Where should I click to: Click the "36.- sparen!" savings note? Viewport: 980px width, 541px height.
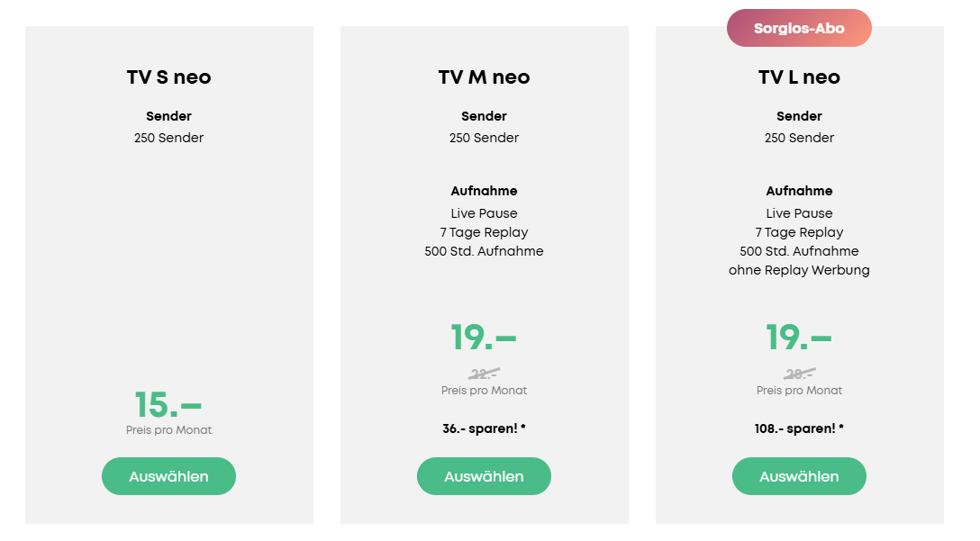[484, 428]
